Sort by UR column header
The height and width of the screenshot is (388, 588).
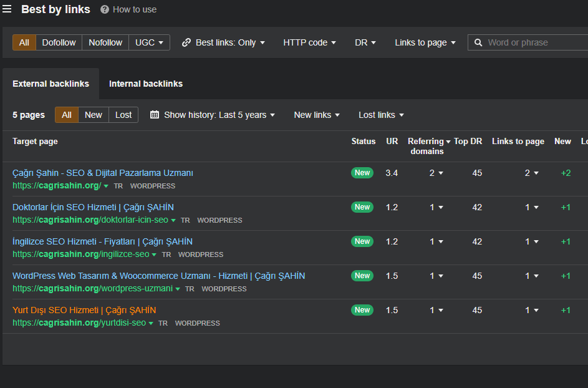point(392,141)
